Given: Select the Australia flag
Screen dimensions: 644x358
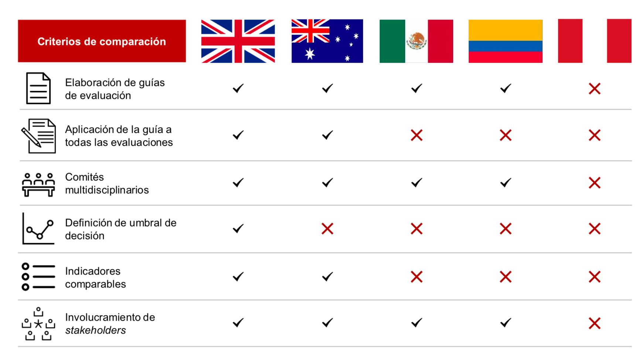Looking at the screenshot, I should [327, 41].
